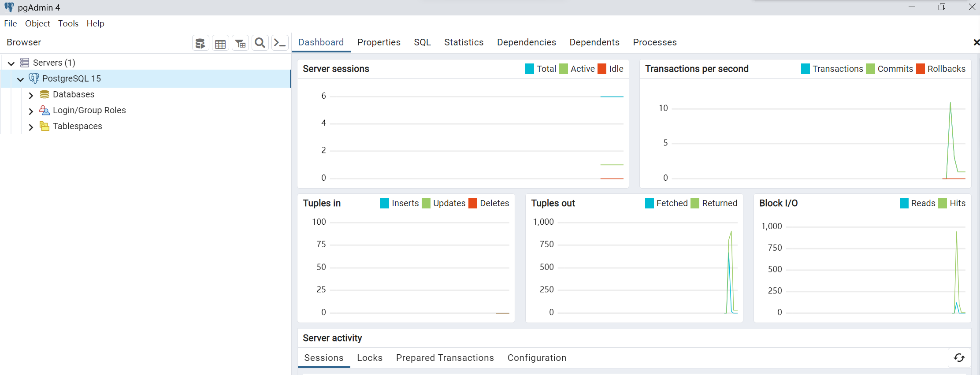980x375 pixels.
Task: Close the dashboard panel with X
Action: click(x=976, y=42)
